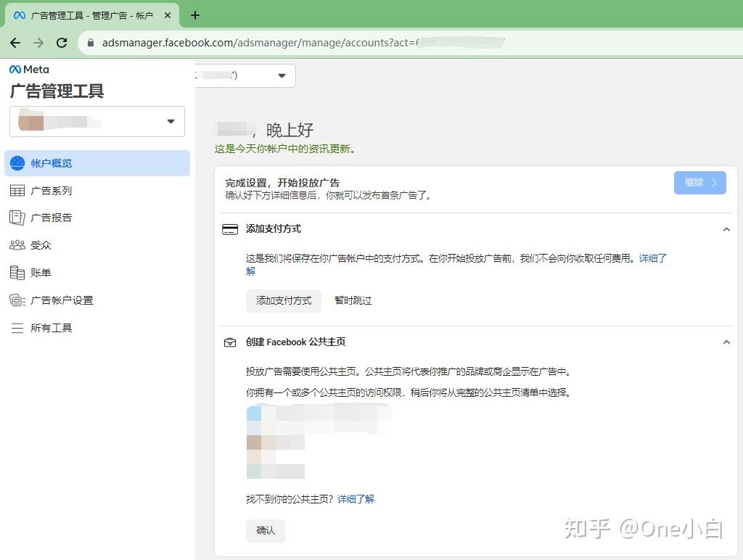743x560 pixels.
Task: Open 广告系列 via the grid icon
Action: tap(17, 190)
